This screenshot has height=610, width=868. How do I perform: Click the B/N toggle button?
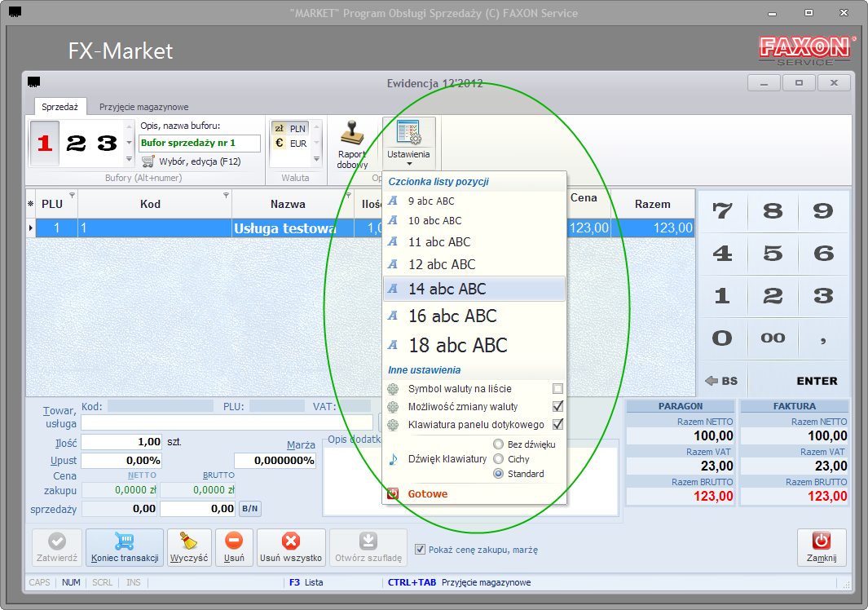[250, 509]
